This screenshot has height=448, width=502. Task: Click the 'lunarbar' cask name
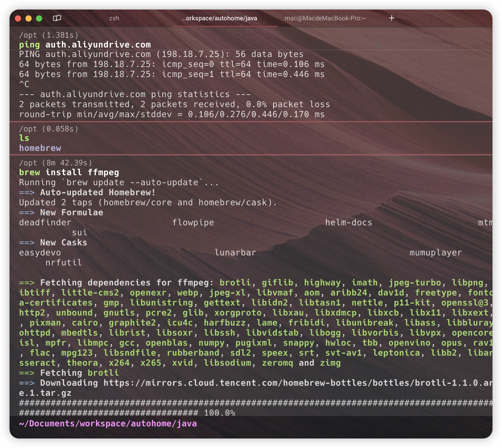[x=235, y=252]
